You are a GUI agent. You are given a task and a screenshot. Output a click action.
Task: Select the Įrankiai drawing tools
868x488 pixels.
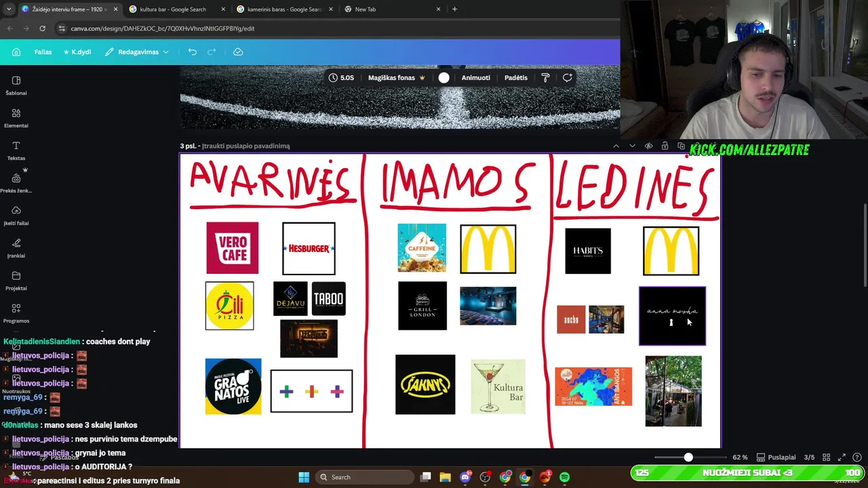[16, 248]
